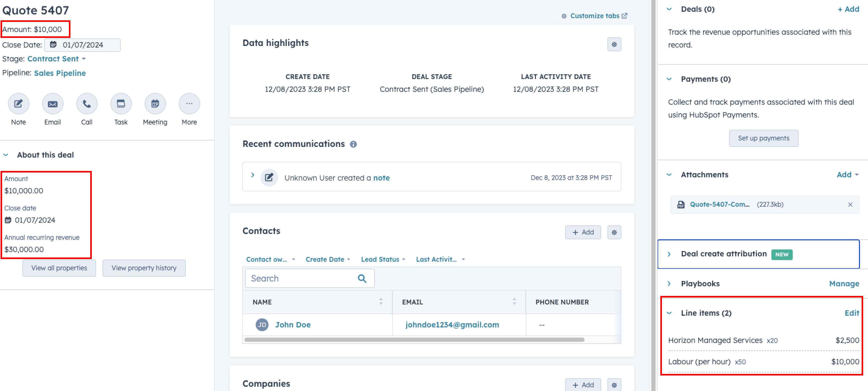Image resolution: width=868 pixels, height=391 pixels.
Task: Open the Contact owner filter dropdown
Action: [x=270, y=259]
